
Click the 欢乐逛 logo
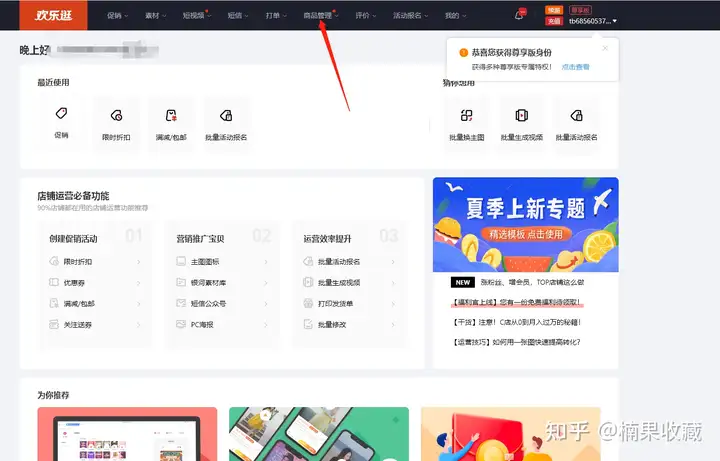point(53,15)
